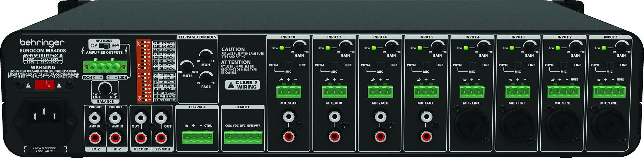Toggle the HI-Z Mode 70V/100V switch
Viewport: 644px width, 158px height.
tap(104, 46)
